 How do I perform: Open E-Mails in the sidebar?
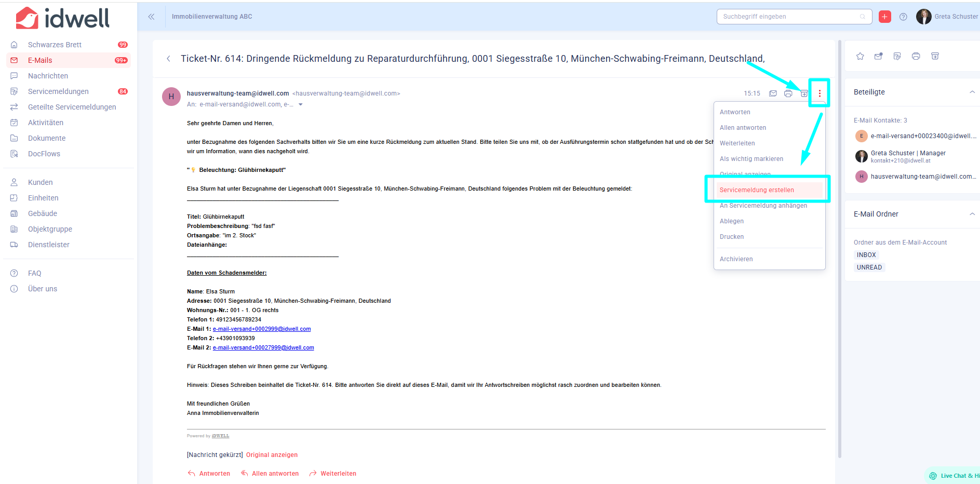point(69,60)
